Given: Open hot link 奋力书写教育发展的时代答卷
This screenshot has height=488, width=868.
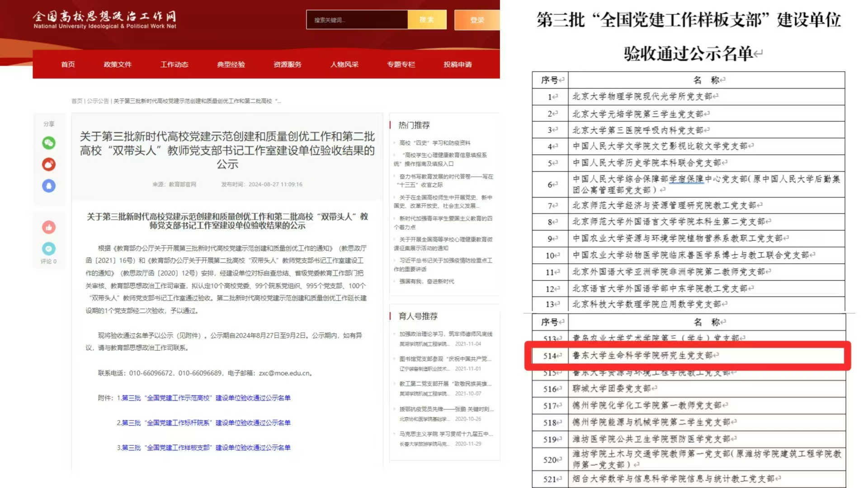Looking at the screenshot, I should pyautogui.click(x=443, y=180).
